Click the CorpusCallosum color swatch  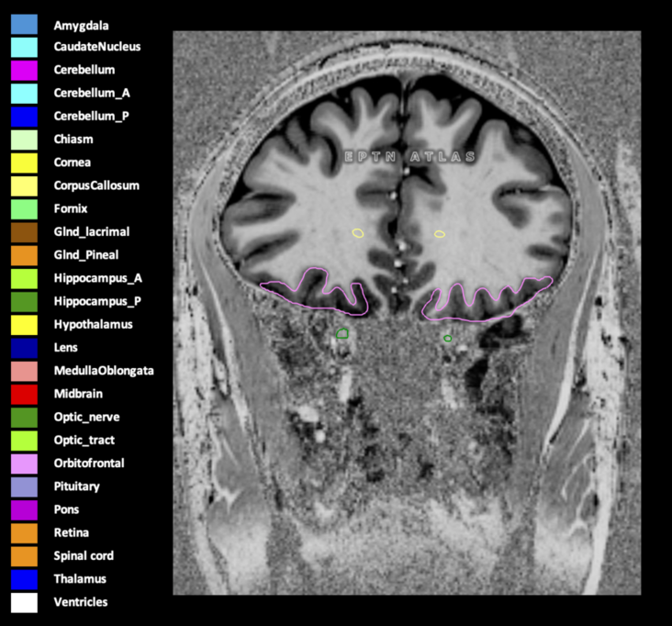click(x=24, y=186)
